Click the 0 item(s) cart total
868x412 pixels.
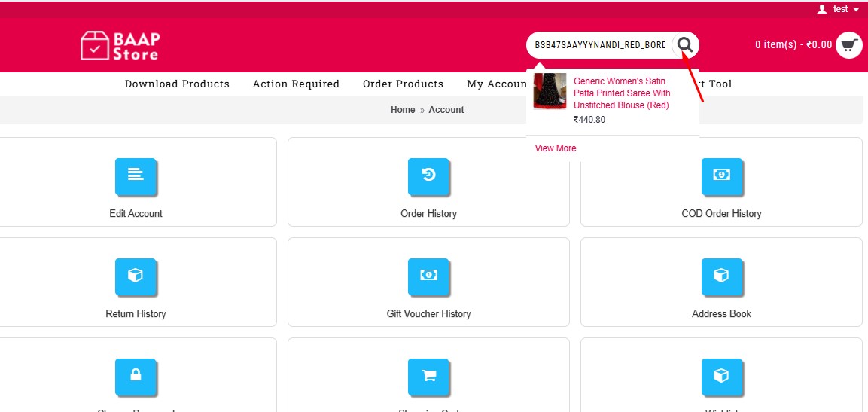pyautogui.click(x=793, y=45)
